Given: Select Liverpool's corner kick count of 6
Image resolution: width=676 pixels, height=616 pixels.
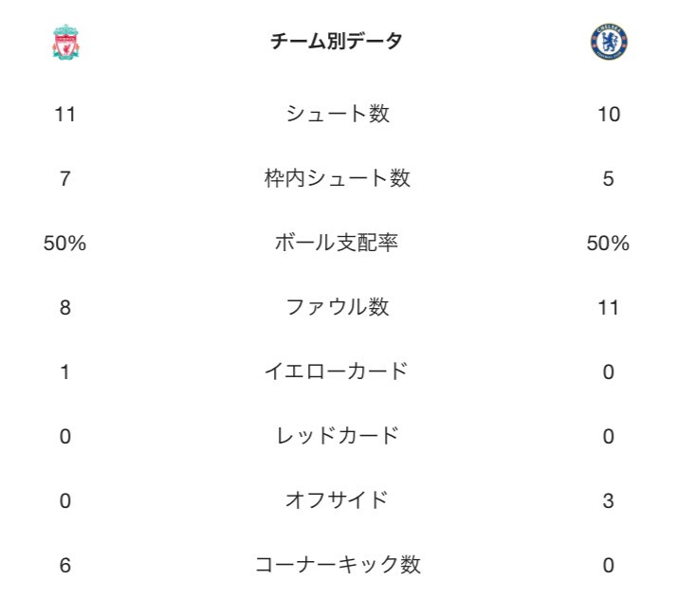Looking at the screenshot, I should [65, 566].
